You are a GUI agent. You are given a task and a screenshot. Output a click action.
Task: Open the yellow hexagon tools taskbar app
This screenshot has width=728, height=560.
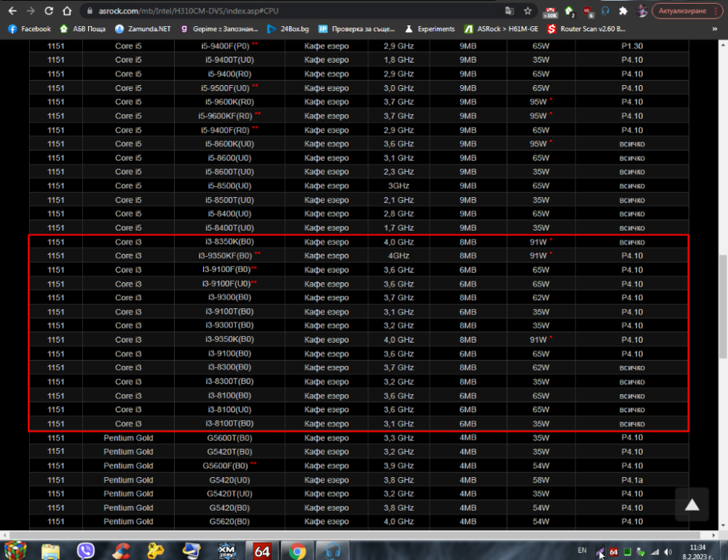[x=156, y=551]
